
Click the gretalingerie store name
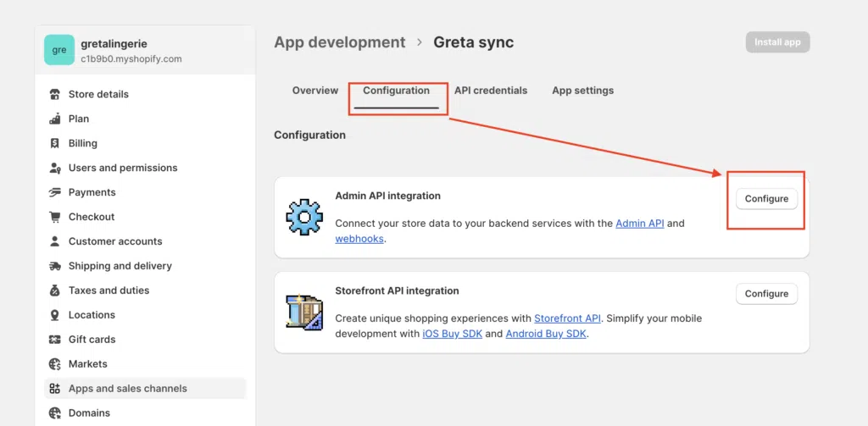[x=114, y=44]
